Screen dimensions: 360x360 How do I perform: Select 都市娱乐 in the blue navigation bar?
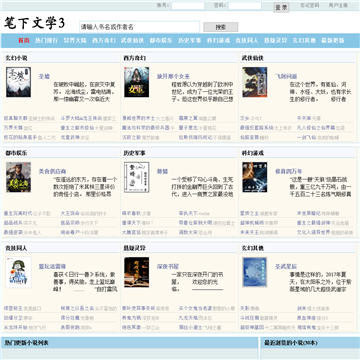pyautogui.click(x=161, y=41)
